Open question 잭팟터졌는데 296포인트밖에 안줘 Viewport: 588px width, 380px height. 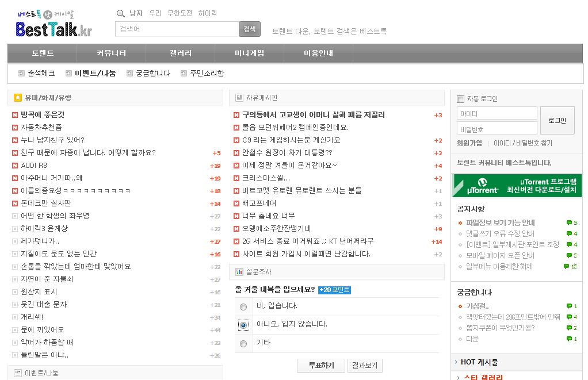[x=513, y=317]
